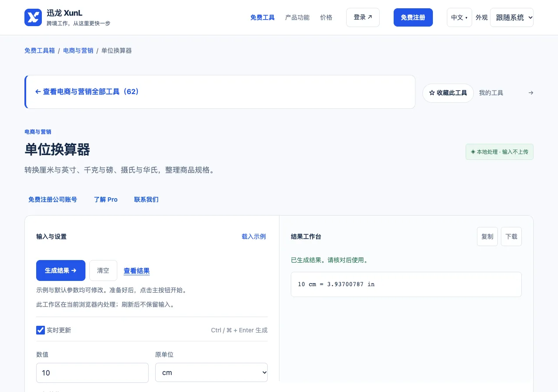Open the 产品功能 nav item
Screen dimensions: 558x392
tap(297, 17)
